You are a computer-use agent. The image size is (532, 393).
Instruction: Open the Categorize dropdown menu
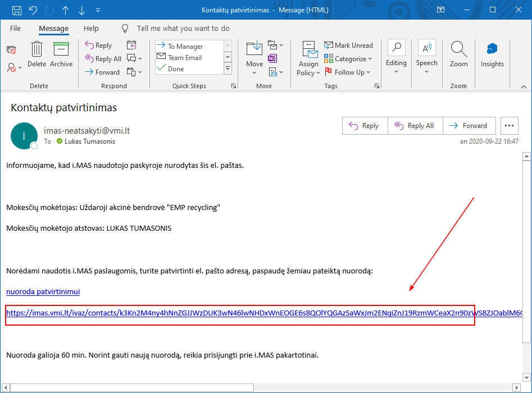tap(349, 59)
